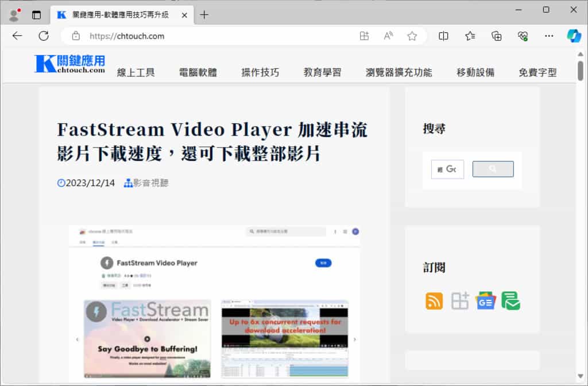Click the grey add-widget subscribe icon
The image size is (588, 386).
[x=460, y=300]
